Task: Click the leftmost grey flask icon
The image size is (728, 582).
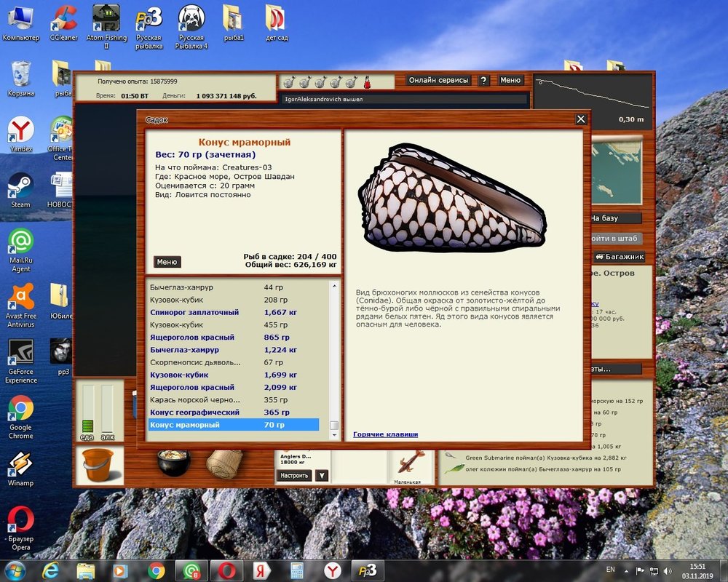Action: (288, 81)
